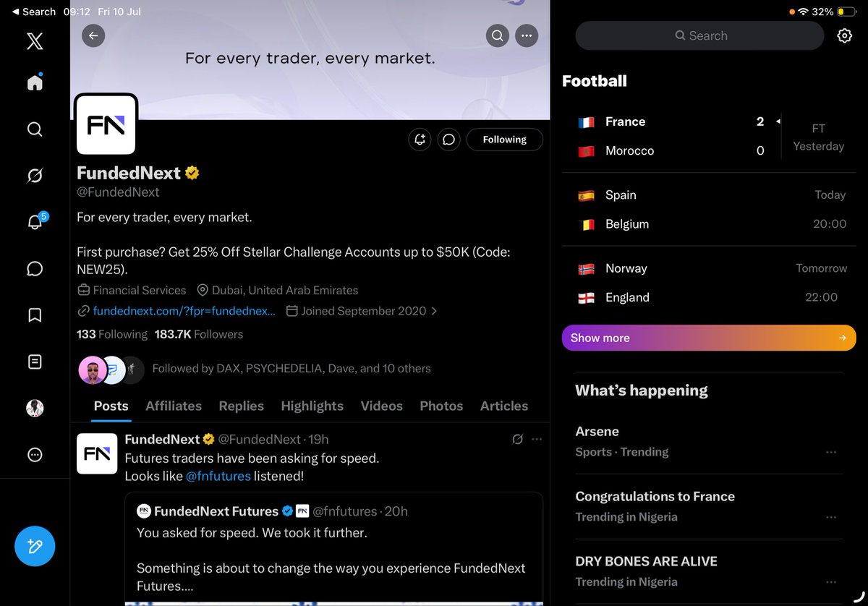868x606 pixels.
Task: Open more options for Congratulations to France
Action: point(831,517)
